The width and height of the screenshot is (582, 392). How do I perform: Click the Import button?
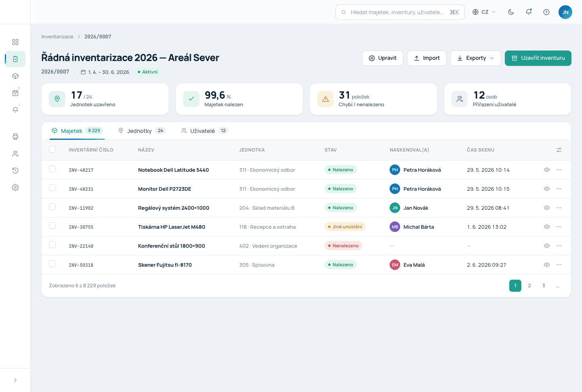[427, 58]
